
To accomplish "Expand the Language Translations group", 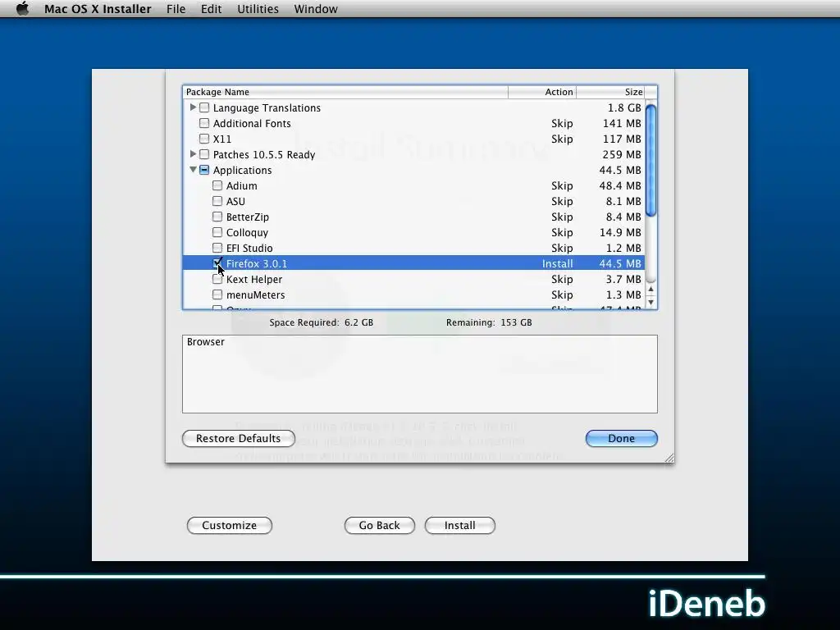I will pos(193,107).
